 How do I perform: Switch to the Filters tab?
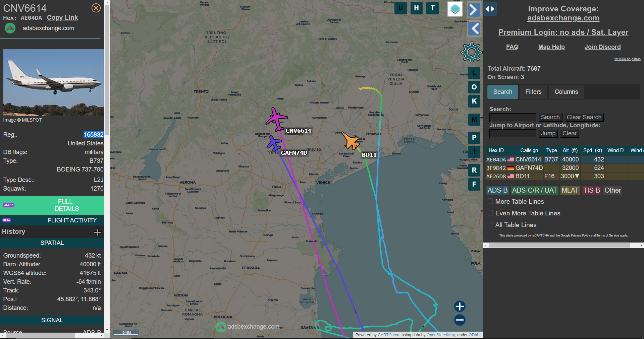[533, 92]
